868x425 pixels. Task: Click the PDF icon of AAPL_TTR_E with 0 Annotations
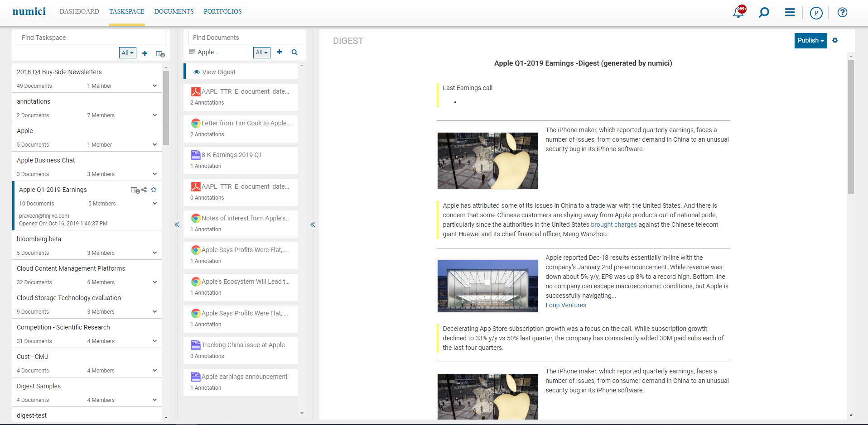(196, 186)
